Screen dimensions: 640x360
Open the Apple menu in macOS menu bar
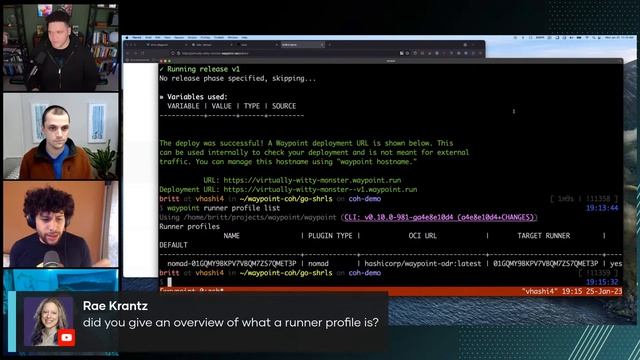coord(127,38)
